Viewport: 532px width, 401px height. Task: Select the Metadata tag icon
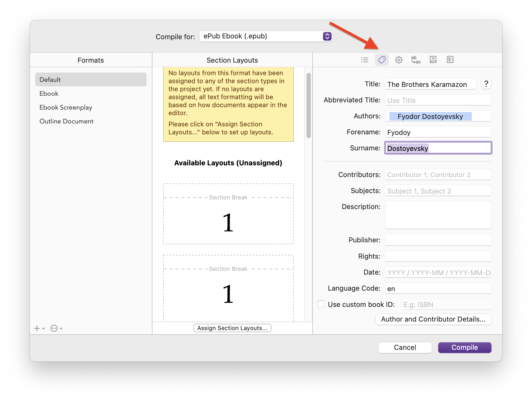tap(382, 60)
